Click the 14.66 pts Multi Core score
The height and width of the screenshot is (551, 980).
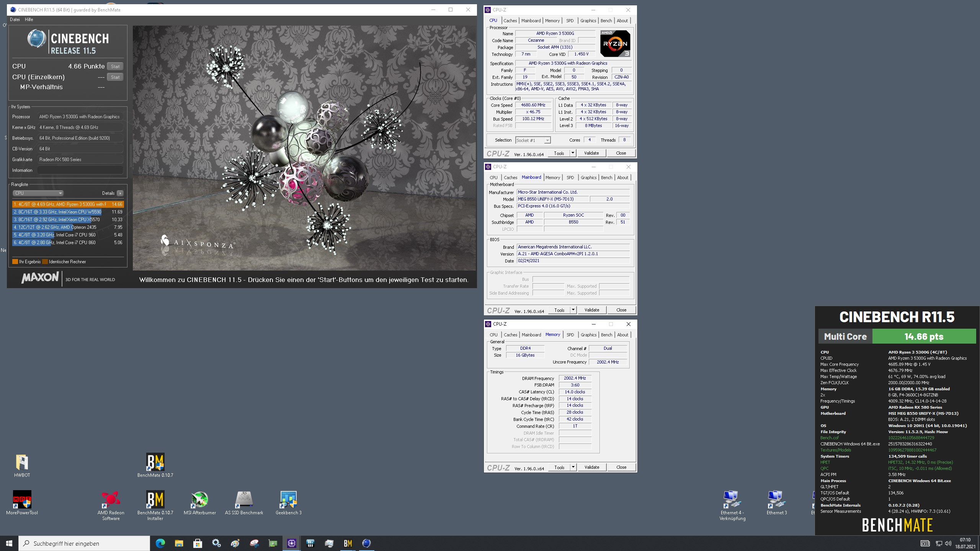pyautogui.click(x=924, y=336)
